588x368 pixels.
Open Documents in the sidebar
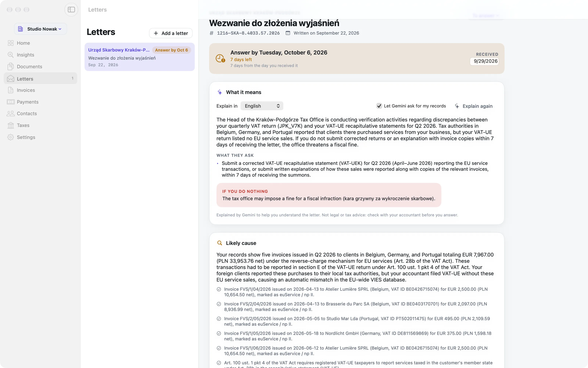[40, 66]
